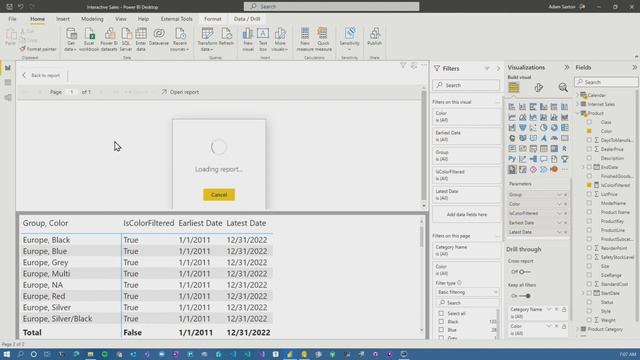Expand the Calendar table in Fields

[x=578, y=95]
